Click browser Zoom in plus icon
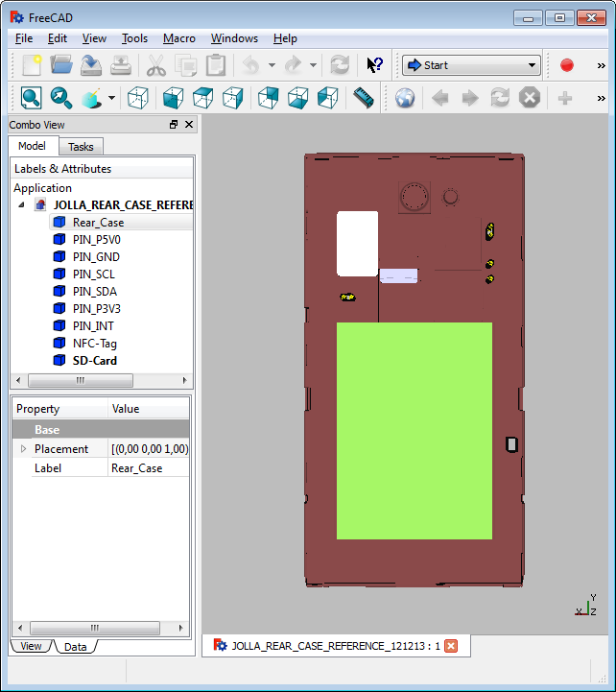The height and width of the screenshot is (692, 616). (x=565, y=98)
